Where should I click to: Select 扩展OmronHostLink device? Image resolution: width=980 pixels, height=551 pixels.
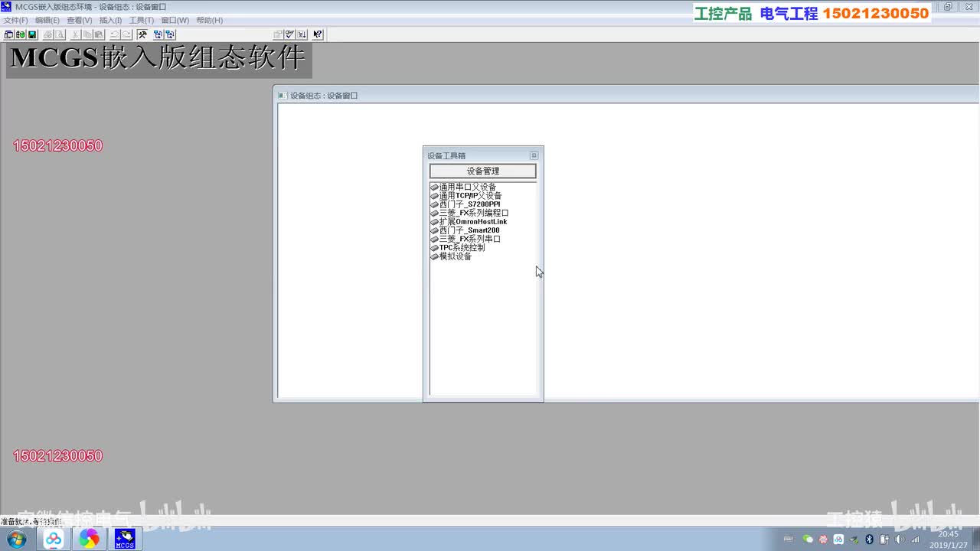coord(469,222)
